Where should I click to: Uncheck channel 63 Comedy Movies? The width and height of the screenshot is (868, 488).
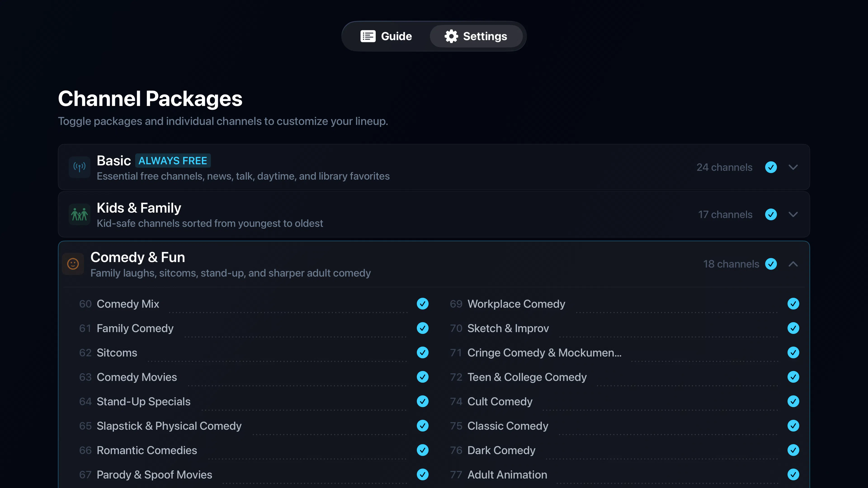pos(422,377)
